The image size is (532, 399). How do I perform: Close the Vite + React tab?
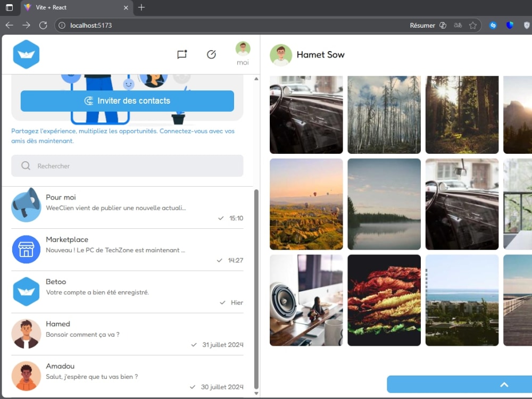(x=126, y=7)
